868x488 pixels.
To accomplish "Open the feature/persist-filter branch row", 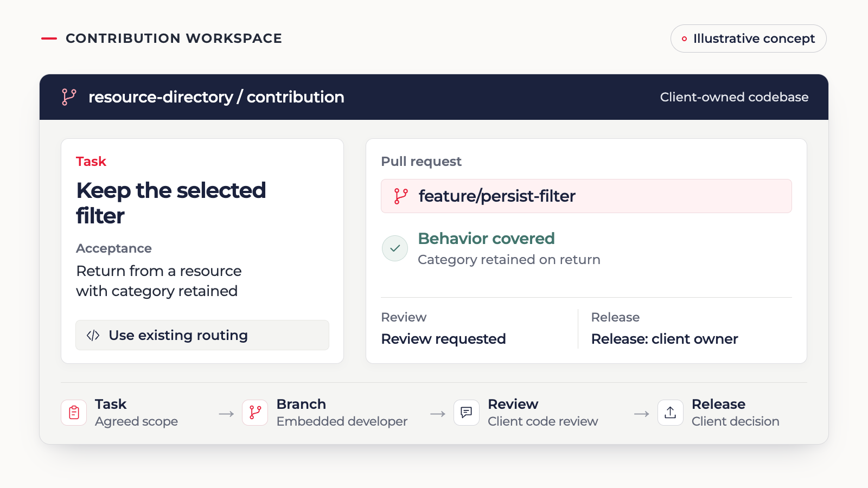I will point(586,196).
